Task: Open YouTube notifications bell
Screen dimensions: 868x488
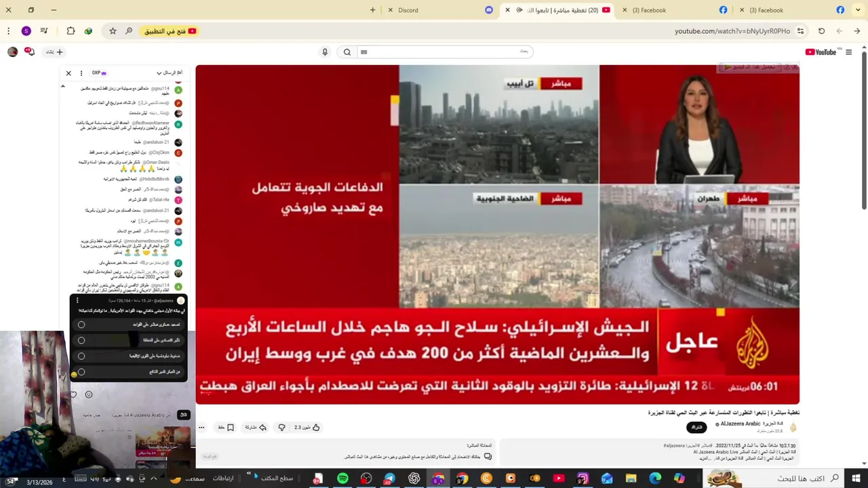Action: tap(29, 52)
